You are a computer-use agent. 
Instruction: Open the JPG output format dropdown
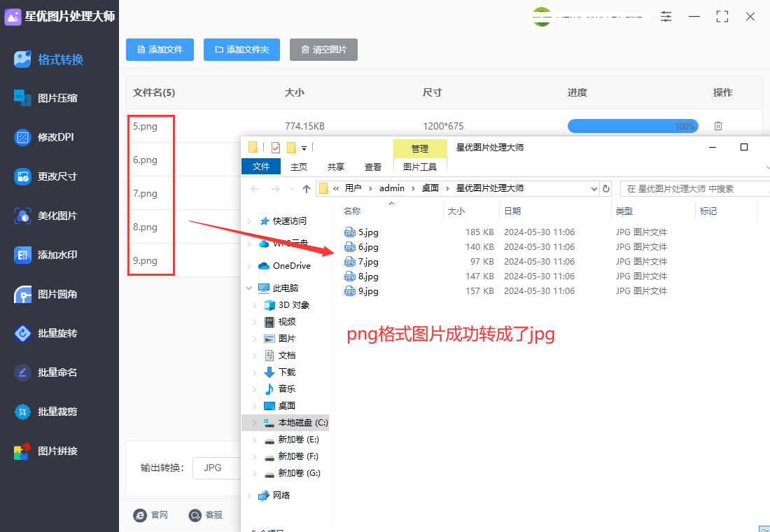tap(217, 468)
